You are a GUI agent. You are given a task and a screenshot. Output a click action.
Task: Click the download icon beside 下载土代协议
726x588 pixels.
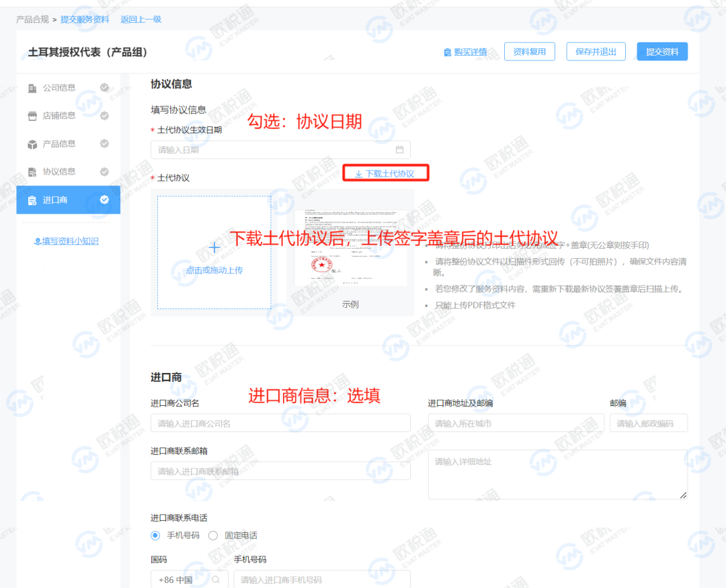(x=357, y=173)
